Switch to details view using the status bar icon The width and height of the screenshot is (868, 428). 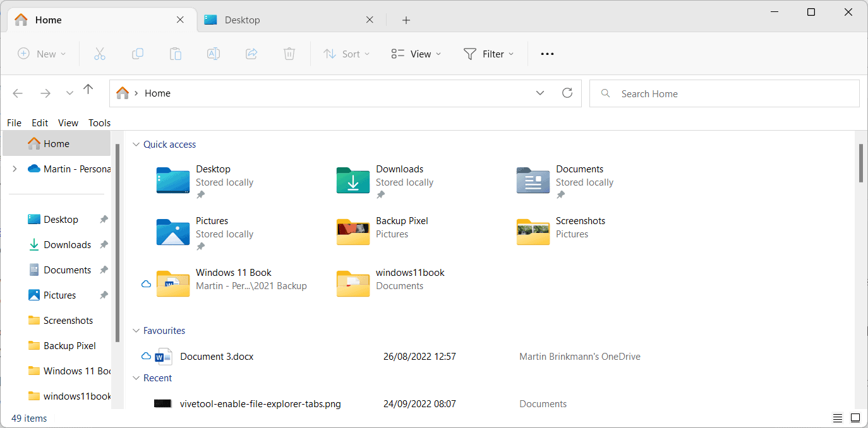[837, 418]
